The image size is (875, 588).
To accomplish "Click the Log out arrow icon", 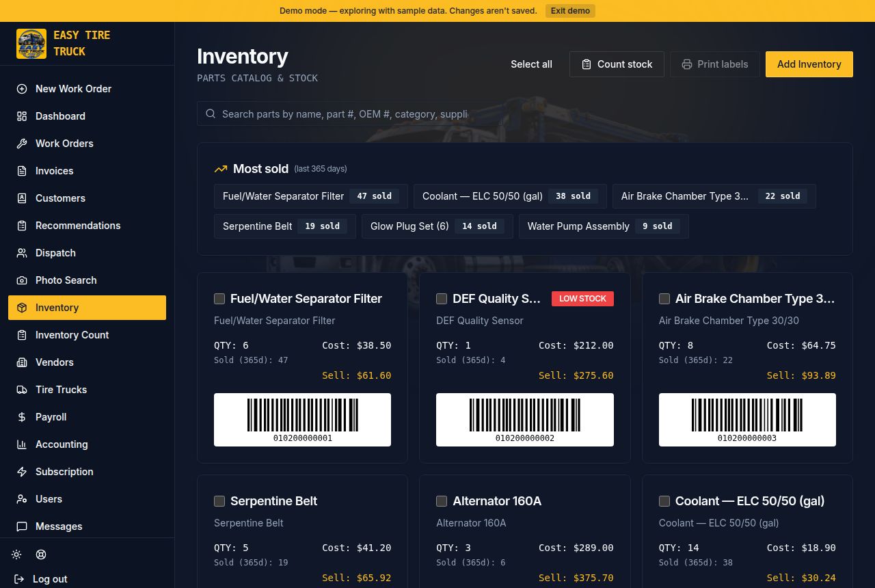I will point(19,579).
